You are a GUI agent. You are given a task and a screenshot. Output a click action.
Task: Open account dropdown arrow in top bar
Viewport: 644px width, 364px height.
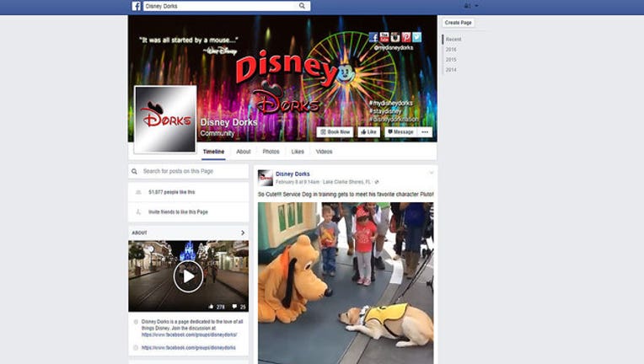point(476,6)
